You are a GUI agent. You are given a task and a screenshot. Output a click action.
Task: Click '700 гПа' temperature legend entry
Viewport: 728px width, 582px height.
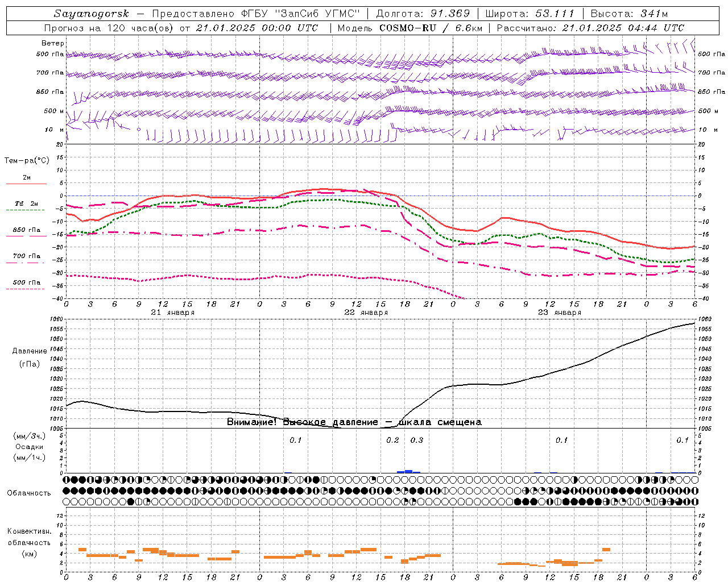[27, 256]
